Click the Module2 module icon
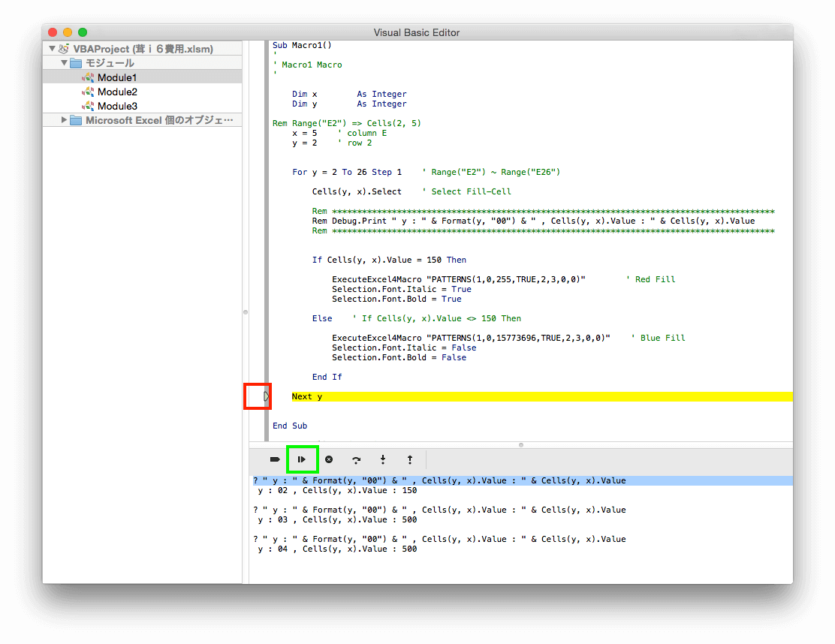The height and width of the screenshot is (644, 835). (88, 92)
